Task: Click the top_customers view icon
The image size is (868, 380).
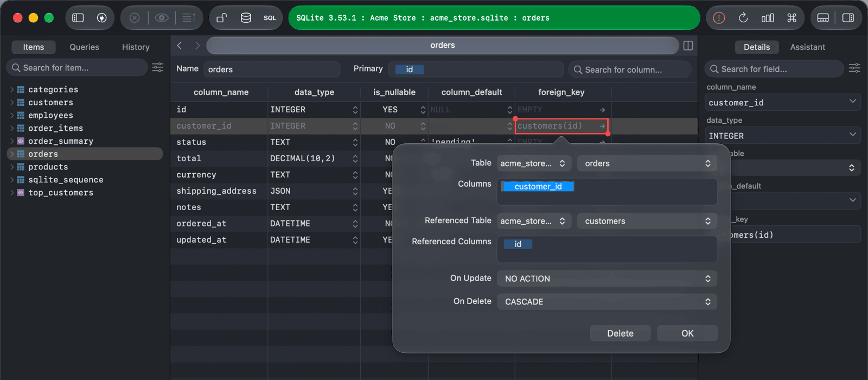Action: click(21, 193)
